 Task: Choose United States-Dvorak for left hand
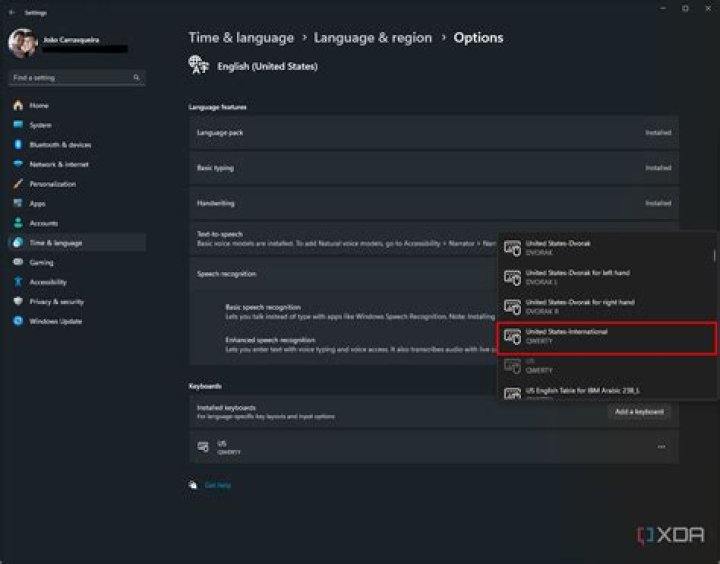pyautogui.click(x=606, y=277)
